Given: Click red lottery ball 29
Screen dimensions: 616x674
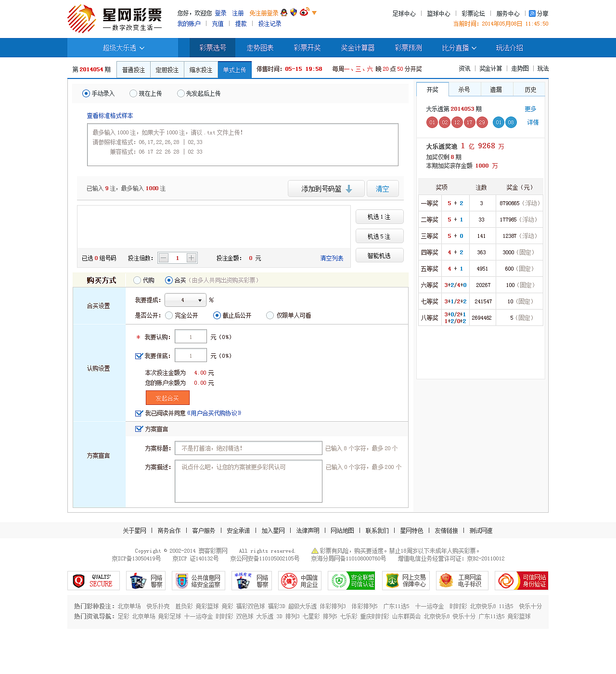Looking at the screenshot, I should point(482,122).
